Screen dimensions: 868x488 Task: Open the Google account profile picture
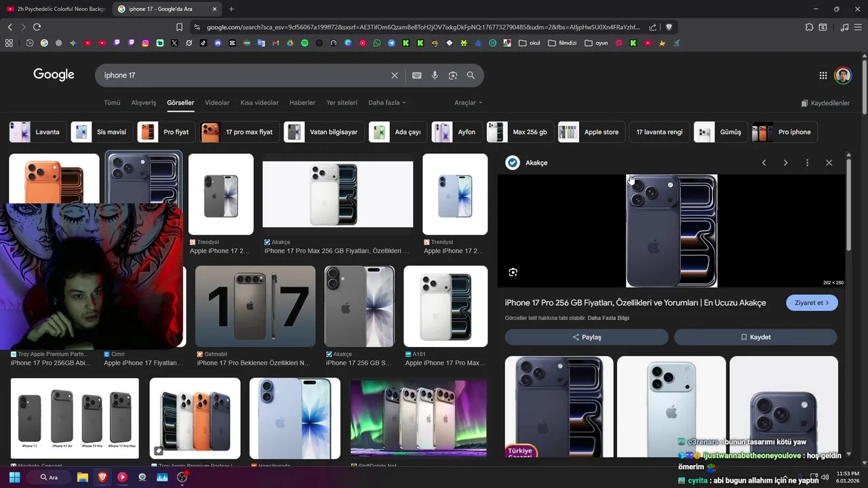click(x=843, y=75)
